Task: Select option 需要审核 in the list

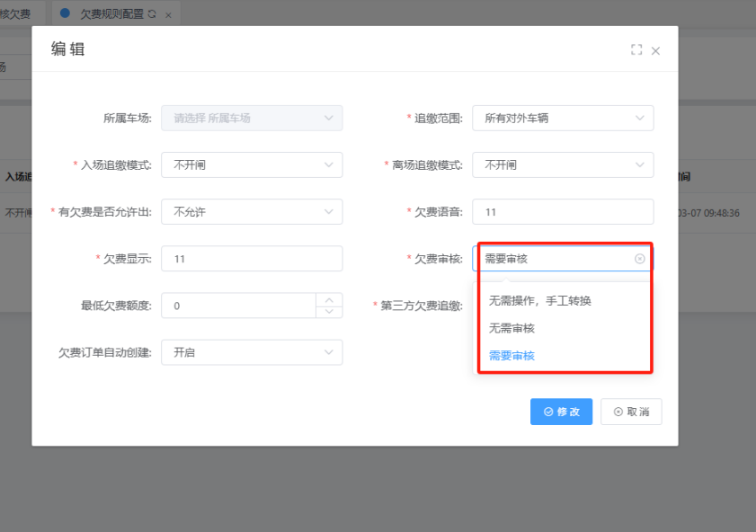Action: coord(563,356)
